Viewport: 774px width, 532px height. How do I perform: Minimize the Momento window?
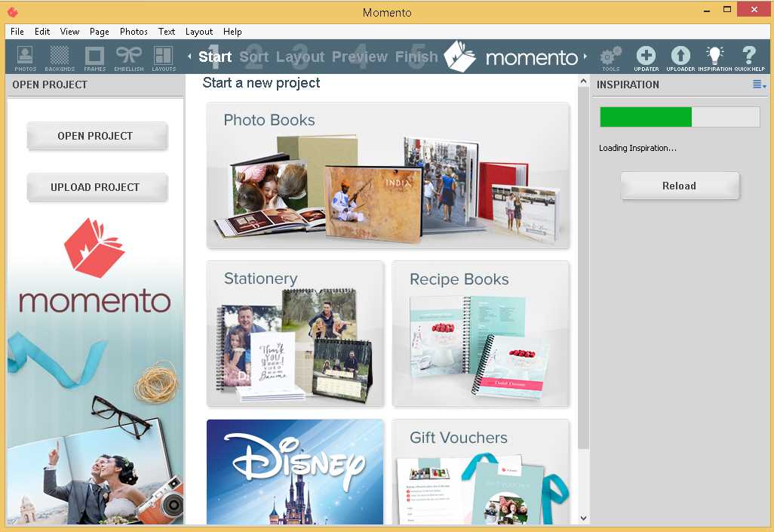tap(707, 10)
